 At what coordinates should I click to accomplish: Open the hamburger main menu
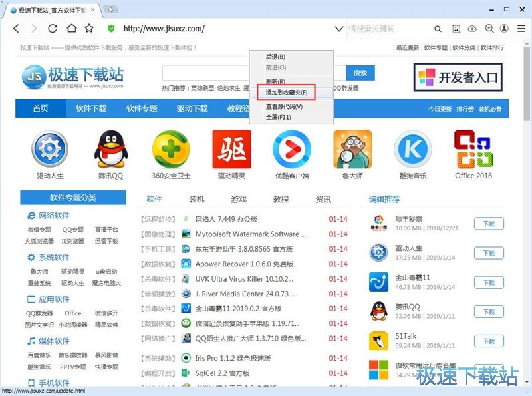521,29
